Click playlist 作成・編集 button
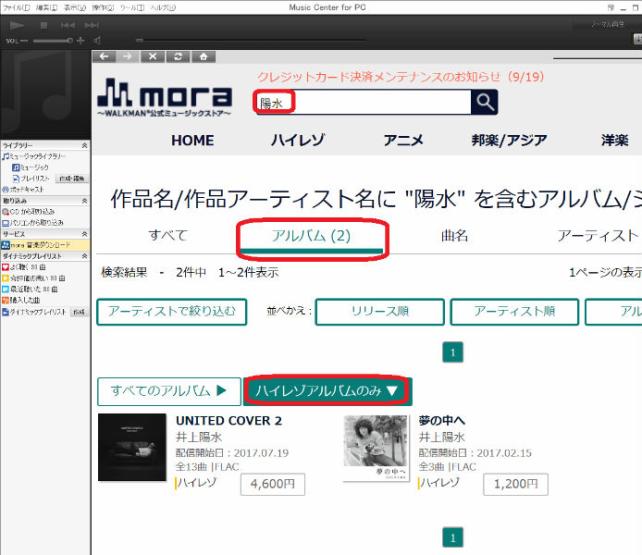Image resolution: width=642 pixels, height=555 pixels. [x=72, y=178]
